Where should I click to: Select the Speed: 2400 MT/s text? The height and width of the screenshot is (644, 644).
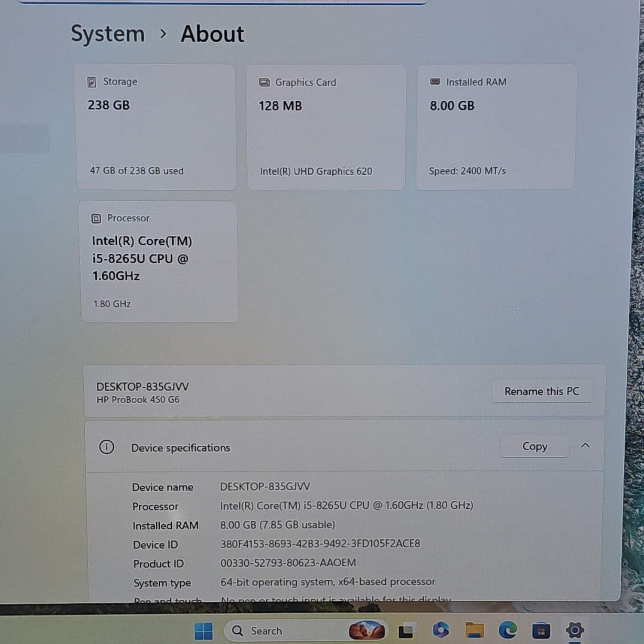[467, 171]
